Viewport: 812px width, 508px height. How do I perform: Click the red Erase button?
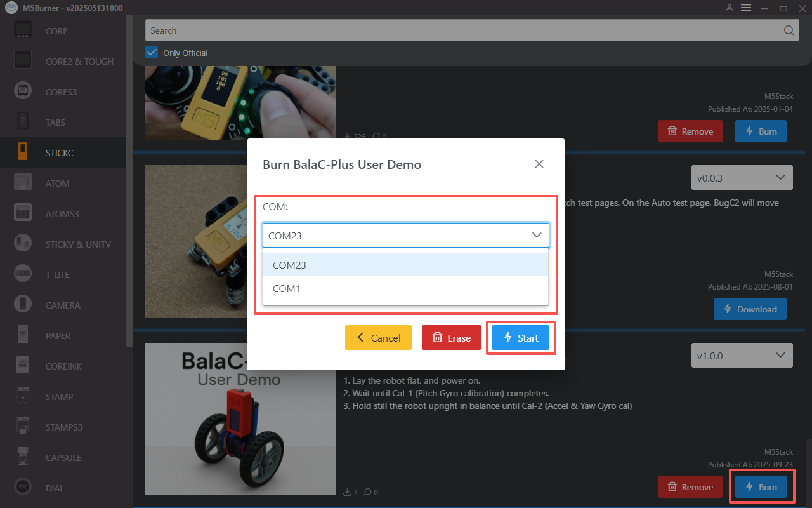(451, 338)
